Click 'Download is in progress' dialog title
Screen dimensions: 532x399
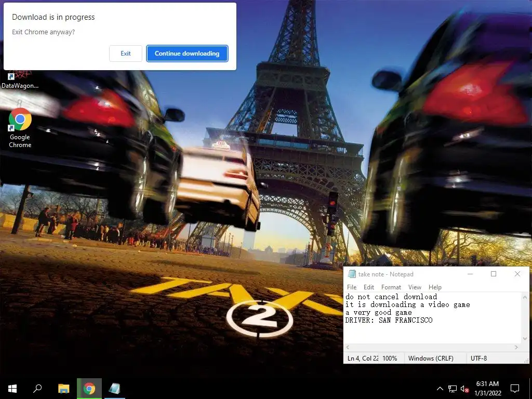coord(54,17)
